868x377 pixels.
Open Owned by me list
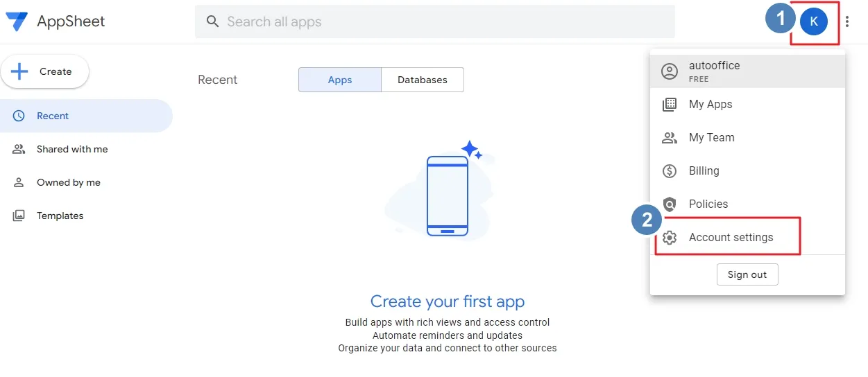tap(86, 182)
